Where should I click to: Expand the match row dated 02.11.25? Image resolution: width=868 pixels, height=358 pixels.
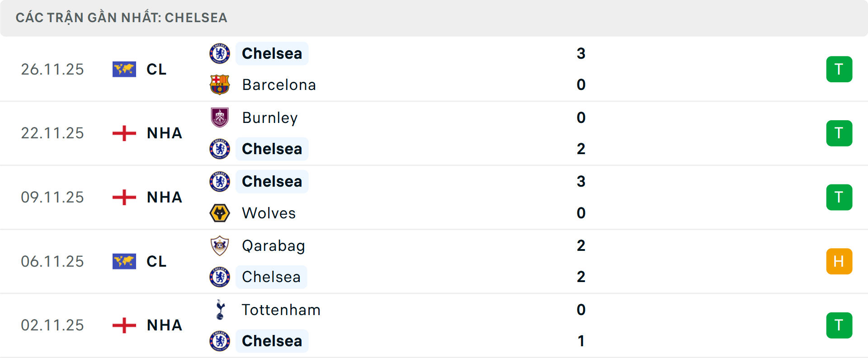(434, 325)
